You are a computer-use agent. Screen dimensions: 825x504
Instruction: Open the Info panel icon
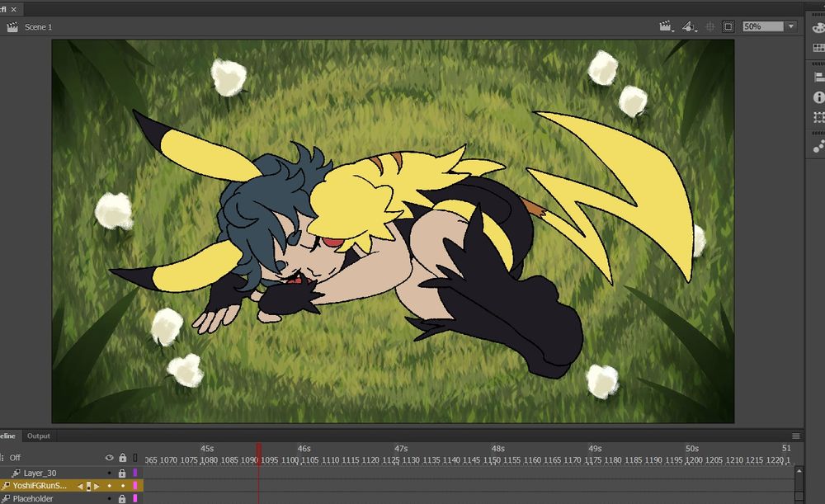[818, 97]
